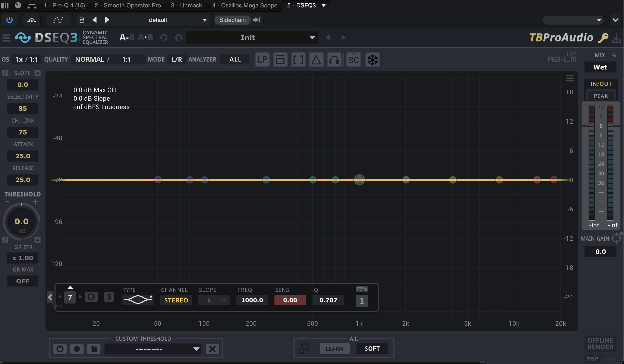Click the THRESHOLD knob
The image size is (624, 364).
point(21,222)
